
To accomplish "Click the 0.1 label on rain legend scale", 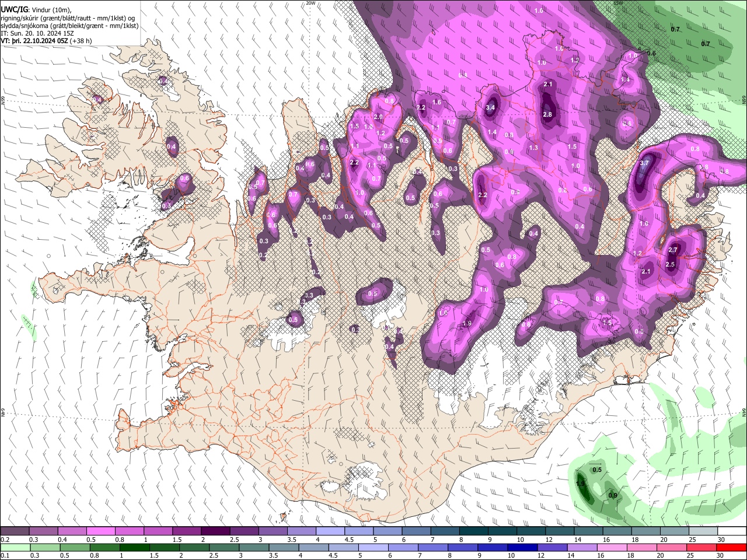I will [4, 555].
